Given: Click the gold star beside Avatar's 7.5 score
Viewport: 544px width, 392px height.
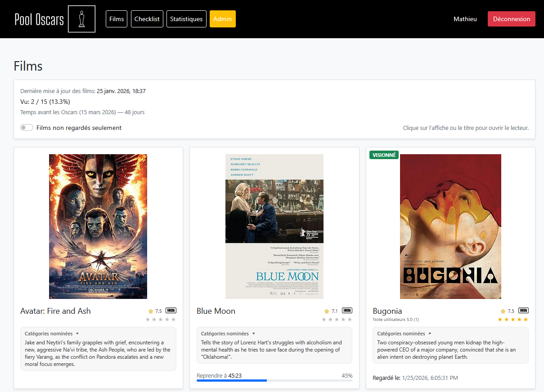Looking at the screenshot, I should pos(151,311).
